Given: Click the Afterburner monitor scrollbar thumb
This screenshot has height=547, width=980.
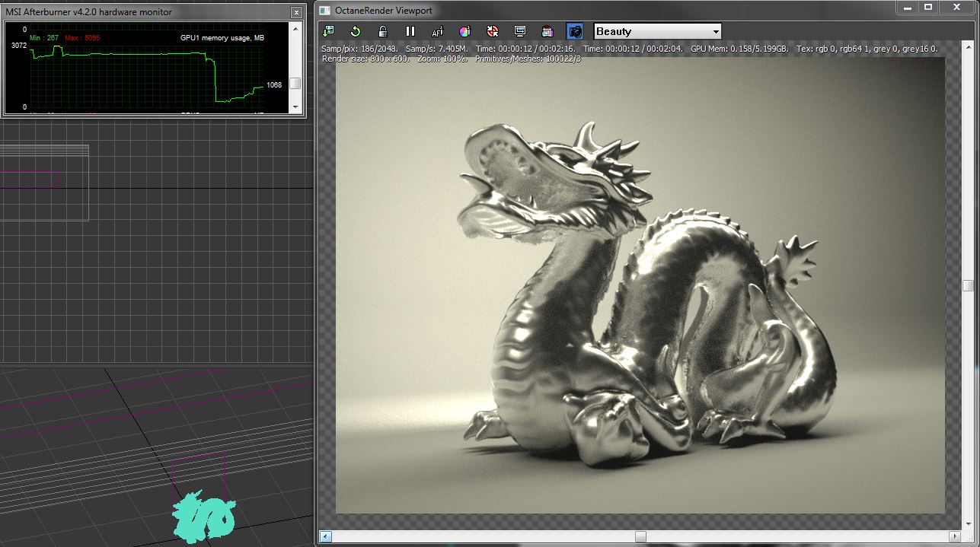Looking at the screenshot, I should (295, 84).
